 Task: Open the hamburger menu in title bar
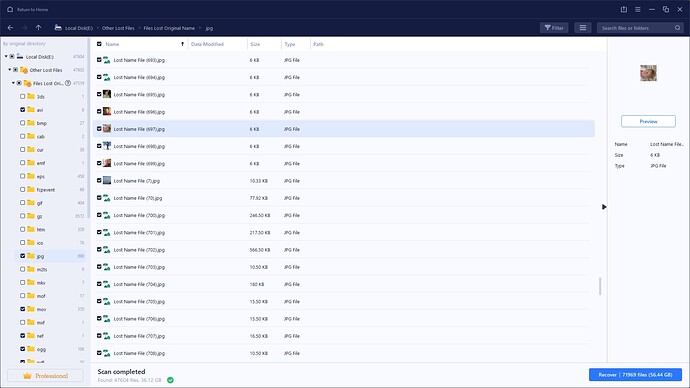click(638, 9)
